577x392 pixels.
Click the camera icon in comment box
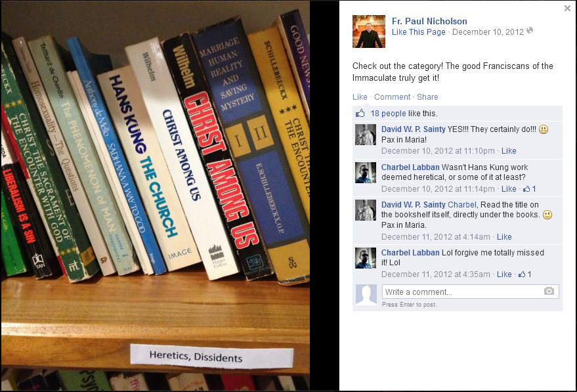[x=549, y=291]
